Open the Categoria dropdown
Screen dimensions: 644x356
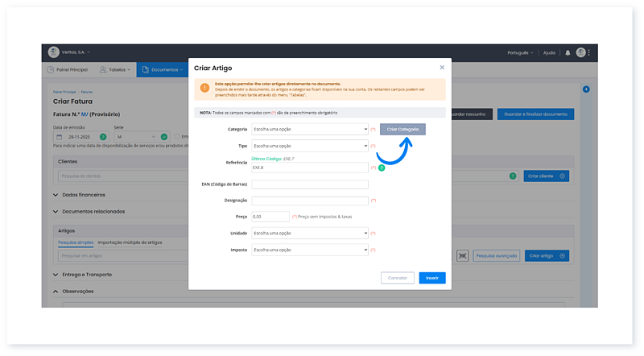coord(310,129)
